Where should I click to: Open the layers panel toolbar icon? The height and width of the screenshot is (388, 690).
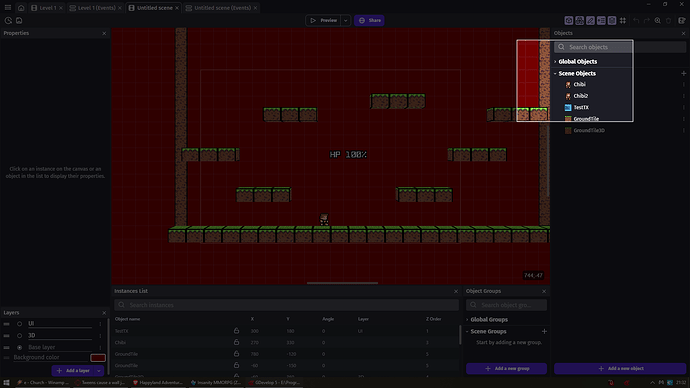click(612, 20)
